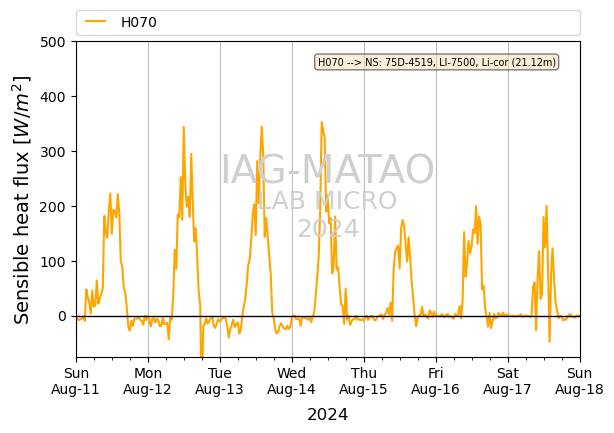Image resolution: width=614 pixels, height=433 pixels.
Task: Click the Fri Aug-16 date label
Action: coord(436,381)
